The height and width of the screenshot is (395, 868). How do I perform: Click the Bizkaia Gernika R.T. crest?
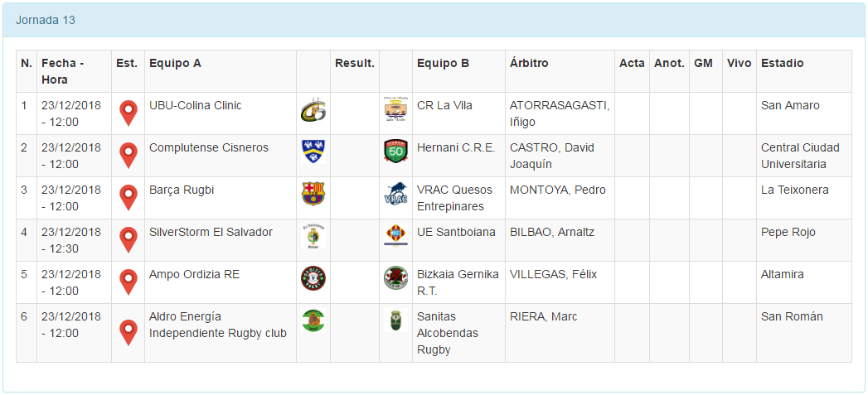click(395, 278)
